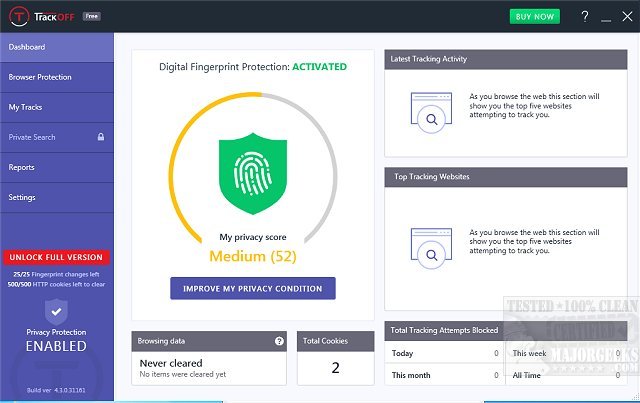Open help with the question mark icon
640x403 pixels.
584,16
